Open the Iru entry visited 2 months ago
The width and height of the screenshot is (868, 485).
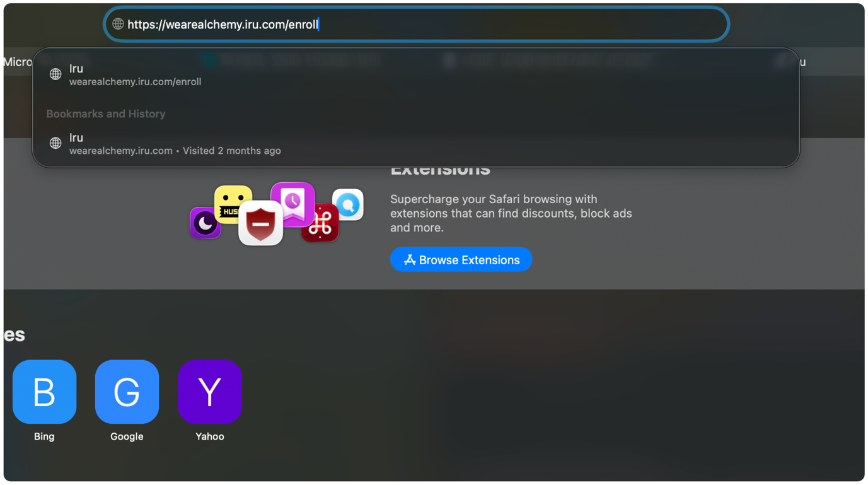click(x=416, y=144)
